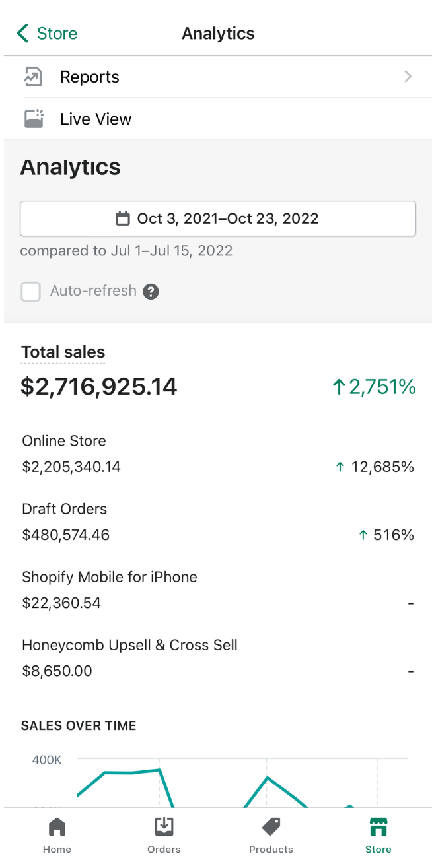This screenshot has width=432, height=868.
Task: Tap the Total sales underlined heading
Action: tap(63, 352)
